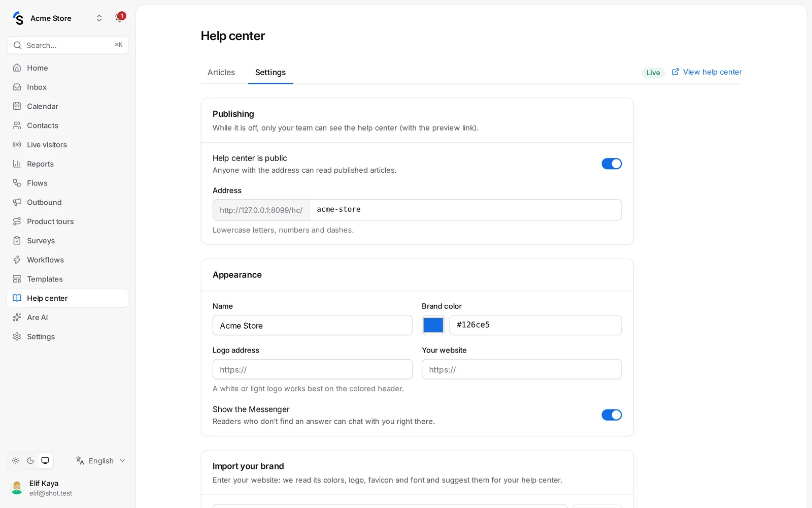Click the Reports bar chart icon
The image size is (812, 508).
(x=17, y=164)
